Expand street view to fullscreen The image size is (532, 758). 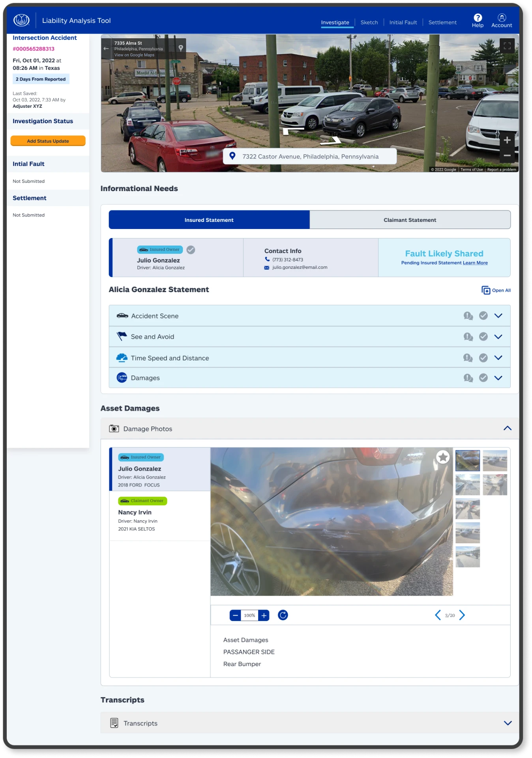507,46
